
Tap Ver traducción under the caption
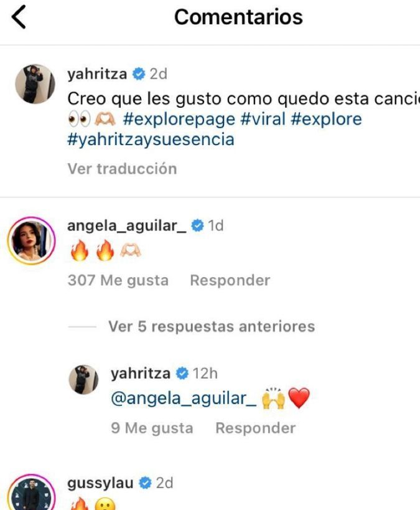tap(122, 169)
